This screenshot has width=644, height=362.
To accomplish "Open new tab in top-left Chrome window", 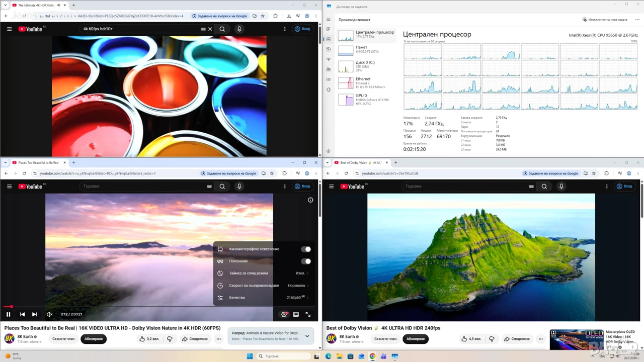I will (x=73, y=6).
